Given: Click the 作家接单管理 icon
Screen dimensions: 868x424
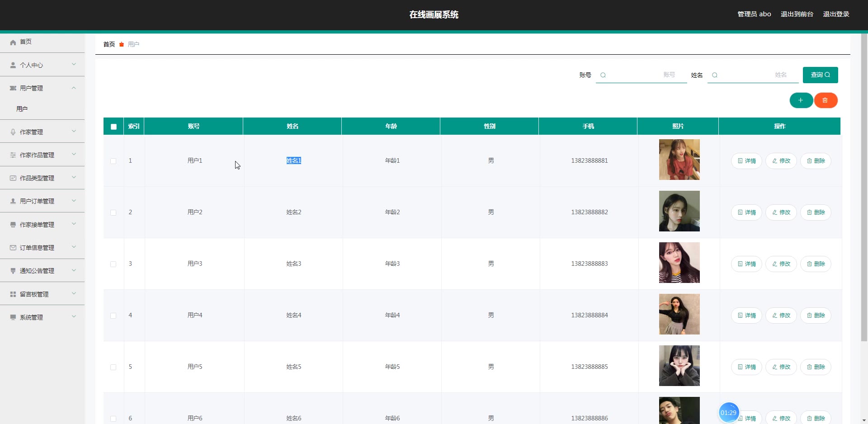Looking at the screenshot, I should pyautogui.click(x=13, y=225).
